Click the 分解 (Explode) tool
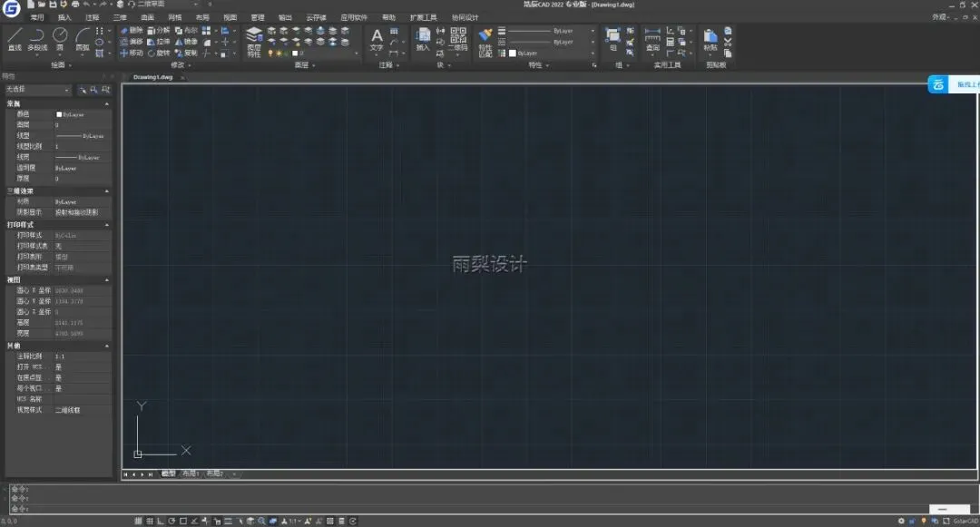 click(159, 30)
